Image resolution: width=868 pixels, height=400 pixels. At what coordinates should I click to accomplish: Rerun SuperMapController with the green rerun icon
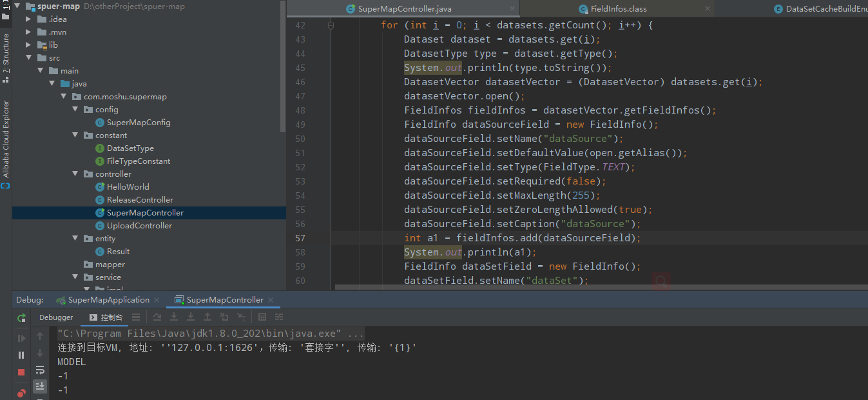(21, 317)
